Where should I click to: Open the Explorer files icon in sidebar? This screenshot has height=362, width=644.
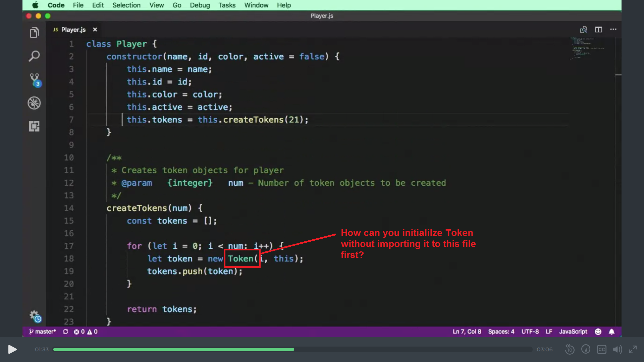(34, 33)
